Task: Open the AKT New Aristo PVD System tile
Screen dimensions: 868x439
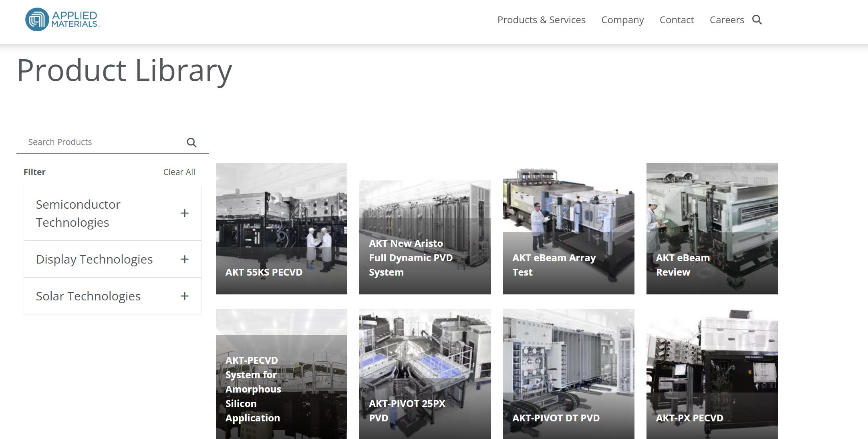Action: (425, 237)
